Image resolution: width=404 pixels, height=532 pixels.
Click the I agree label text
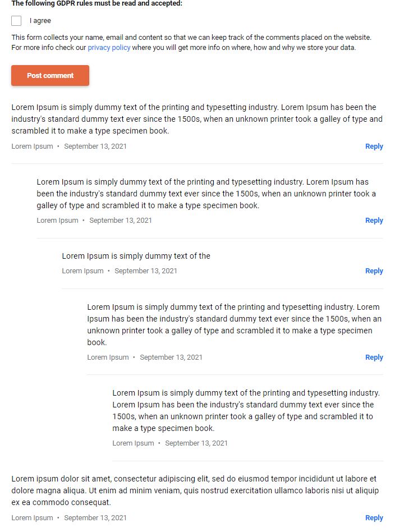click(x=40, y=21)
